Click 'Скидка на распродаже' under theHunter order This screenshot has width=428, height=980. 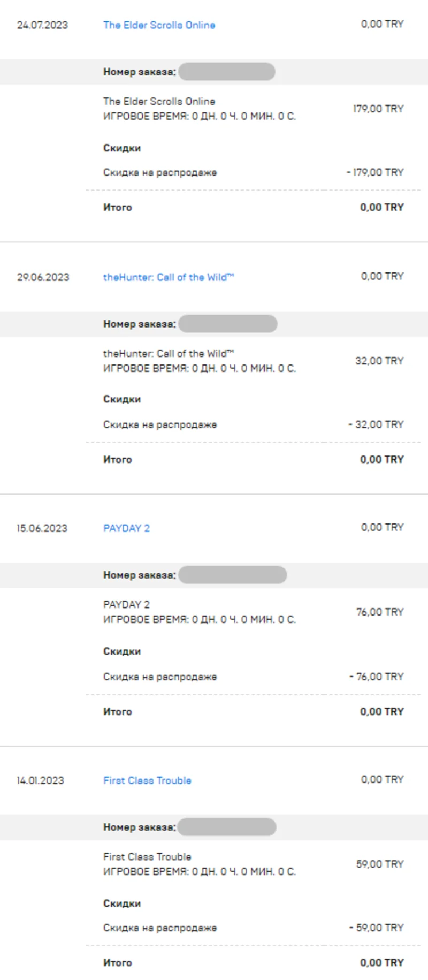[160, 424]
